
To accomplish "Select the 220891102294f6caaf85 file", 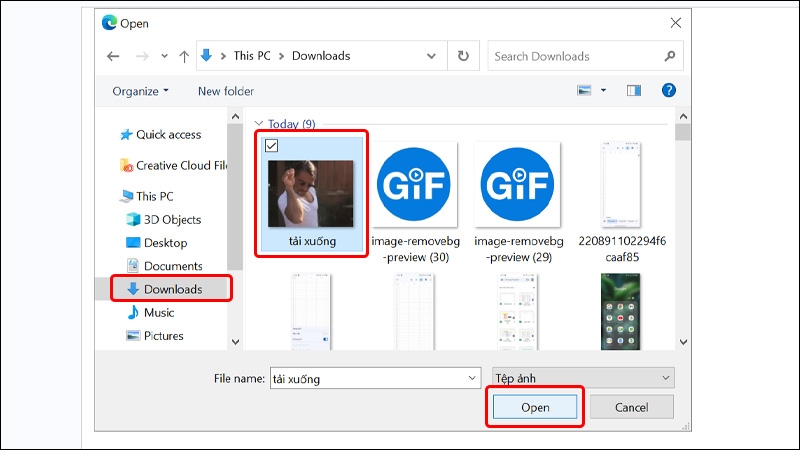I will 621,202.
